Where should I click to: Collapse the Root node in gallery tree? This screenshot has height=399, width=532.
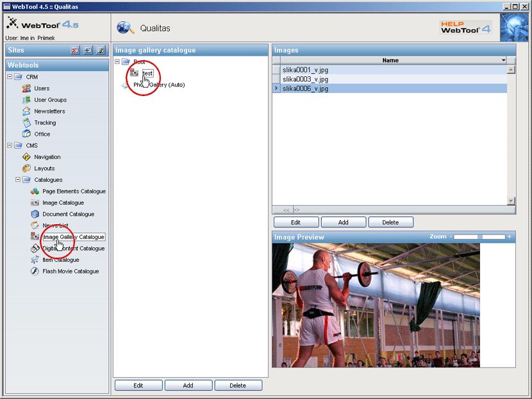[x=117, y=61]
